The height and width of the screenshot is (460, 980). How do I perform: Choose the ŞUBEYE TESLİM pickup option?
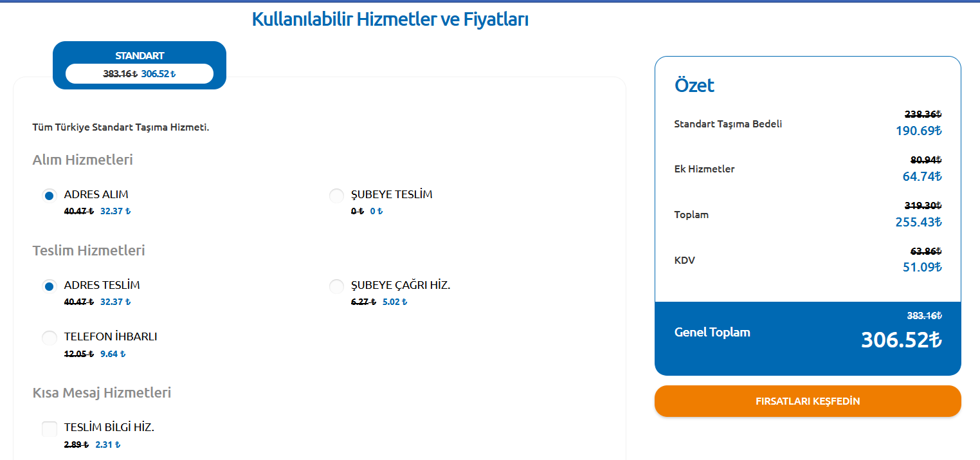pos(336,196)
